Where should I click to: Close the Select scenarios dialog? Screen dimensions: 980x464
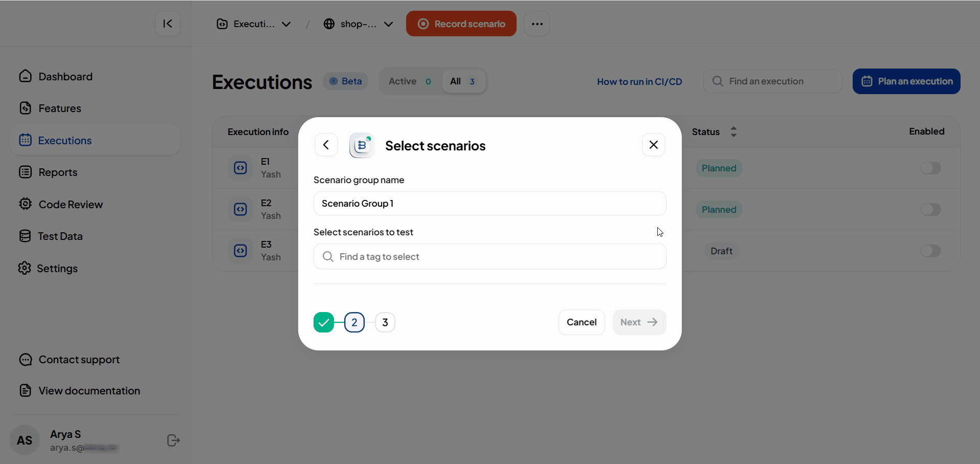653,145
